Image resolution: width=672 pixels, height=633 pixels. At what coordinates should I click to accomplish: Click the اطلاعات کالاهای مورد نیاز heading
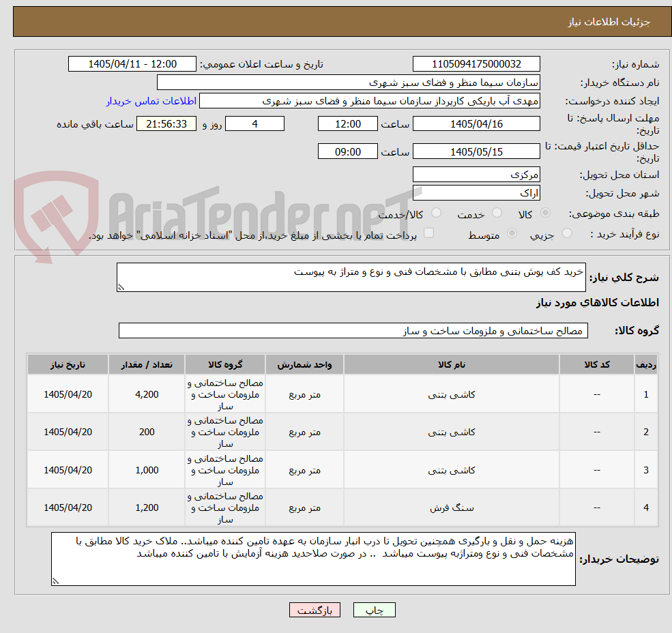[597, 303]
